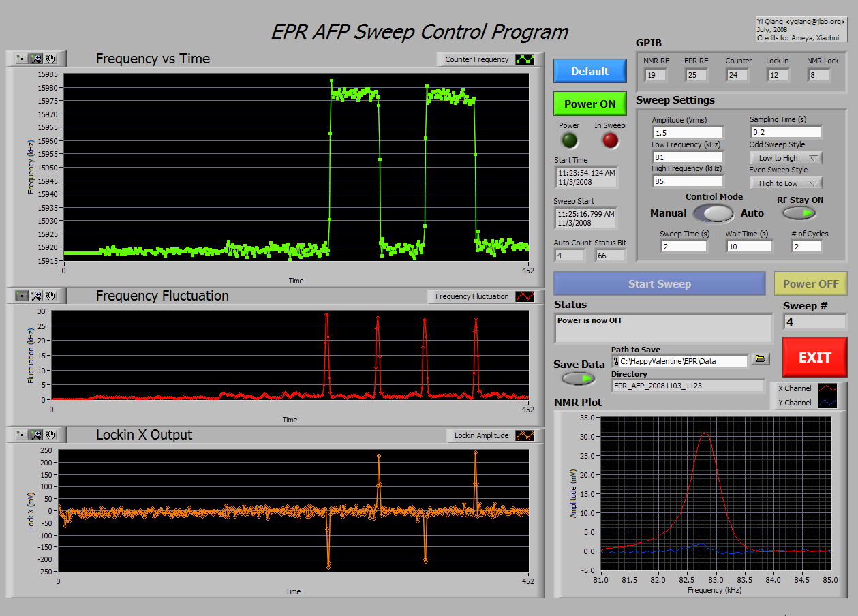The width and height of the screenshot is (858, 616).
Task: Click the Power OFF button
Action: [810, 283]
